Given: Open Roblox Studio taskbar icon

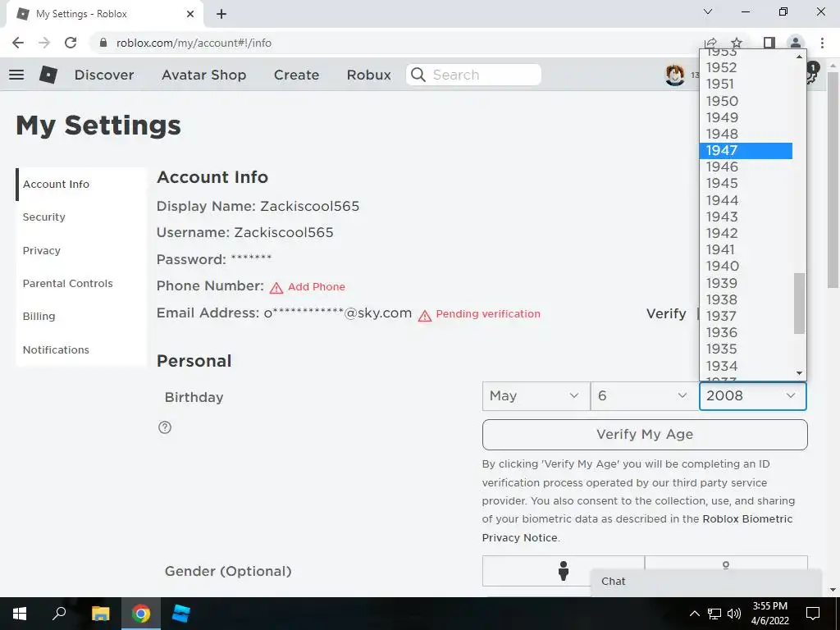Looking at the screenshot, I should click(x=180, y=614).
